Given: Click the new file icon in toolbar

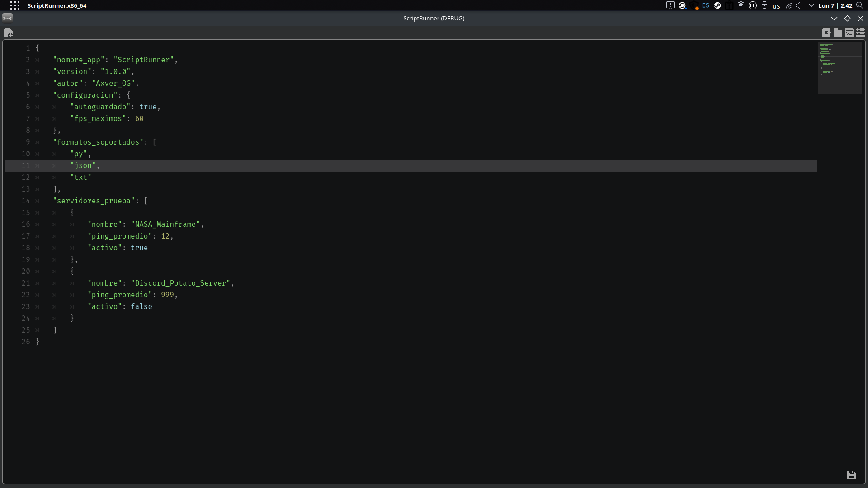Looking at the screenshot, I should pos(8,33).
